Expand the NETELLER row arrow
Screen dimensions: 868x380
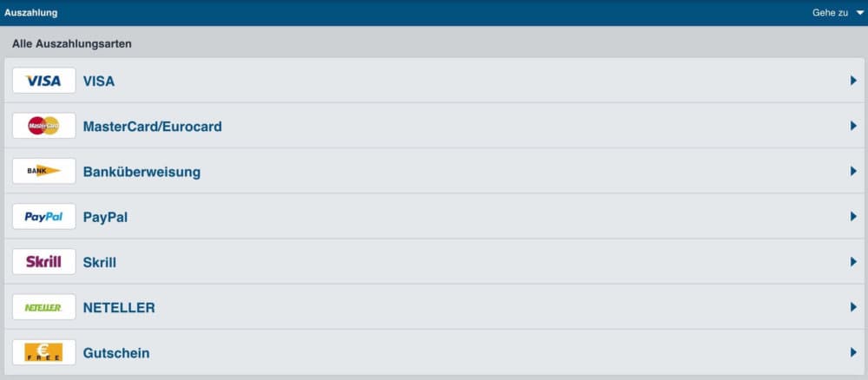[853, 307]
